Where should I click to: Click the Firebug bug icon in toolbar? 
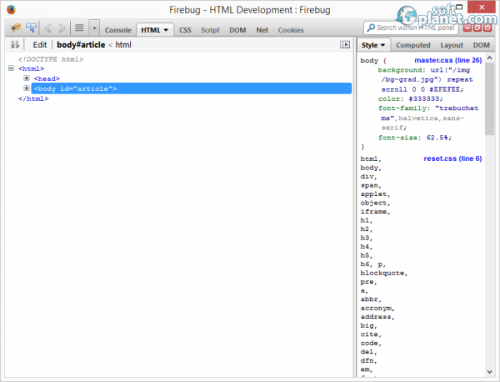(16, 28)
